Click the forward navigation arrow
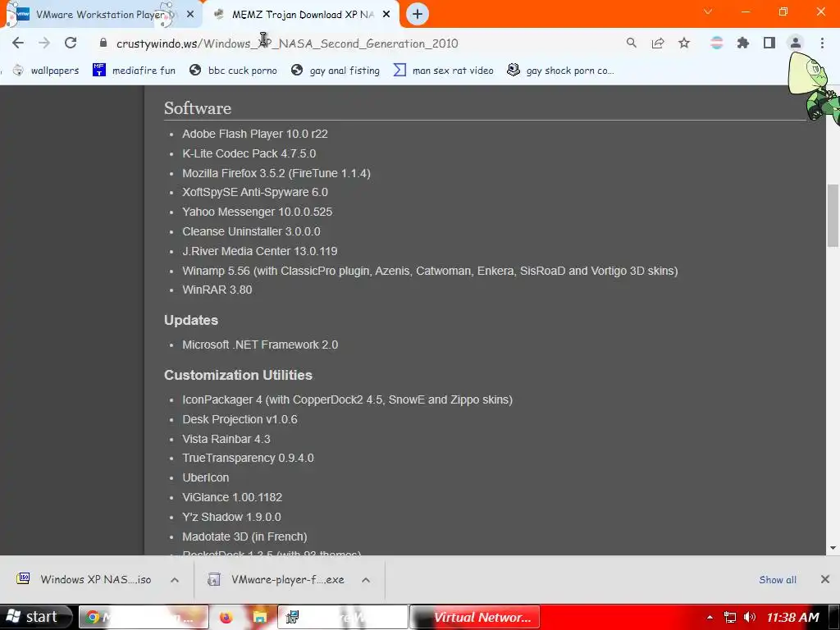 point(44,43)
